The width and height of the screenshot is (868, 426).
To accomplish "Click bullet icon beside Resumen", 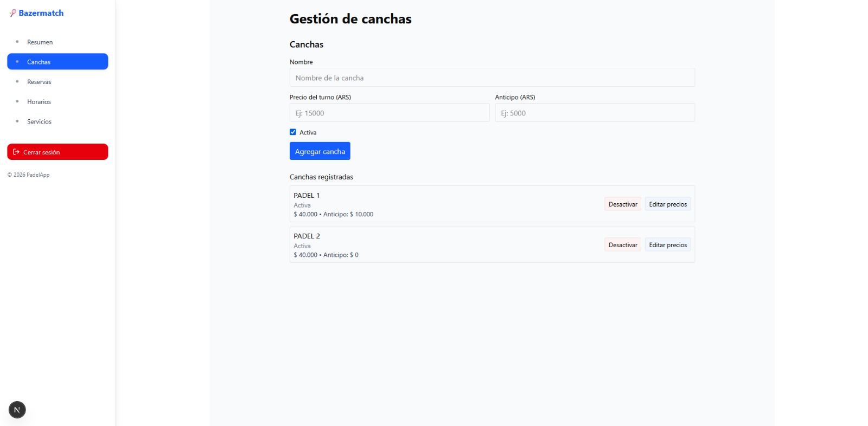I will [x=17, y=42].
